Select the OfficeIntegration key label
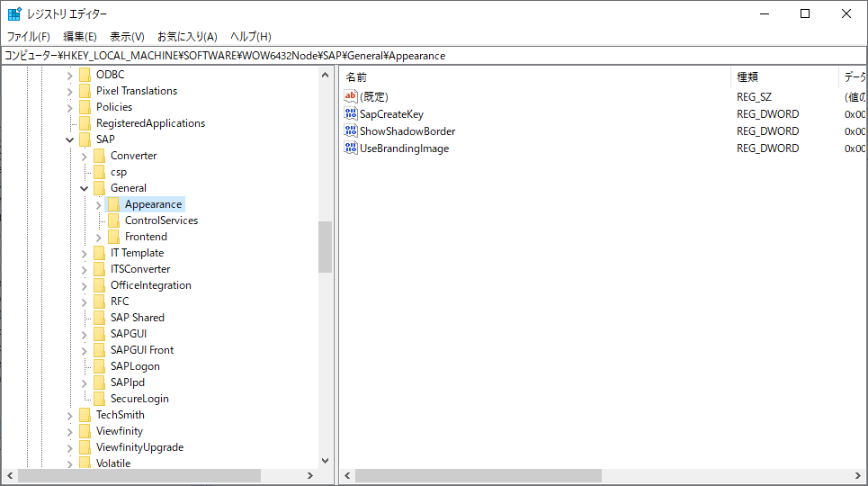This screenshot has width=868, height=486. click(150, 284)
